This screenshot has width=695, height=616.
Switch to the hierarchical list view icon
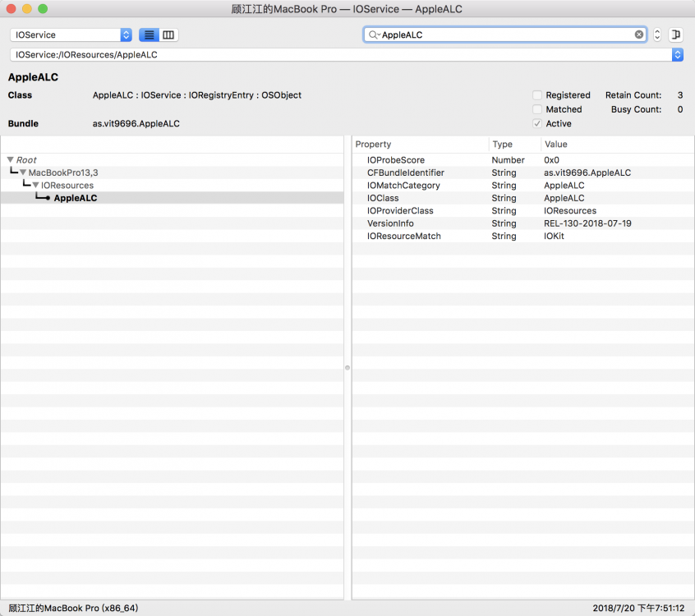point(149,34)
